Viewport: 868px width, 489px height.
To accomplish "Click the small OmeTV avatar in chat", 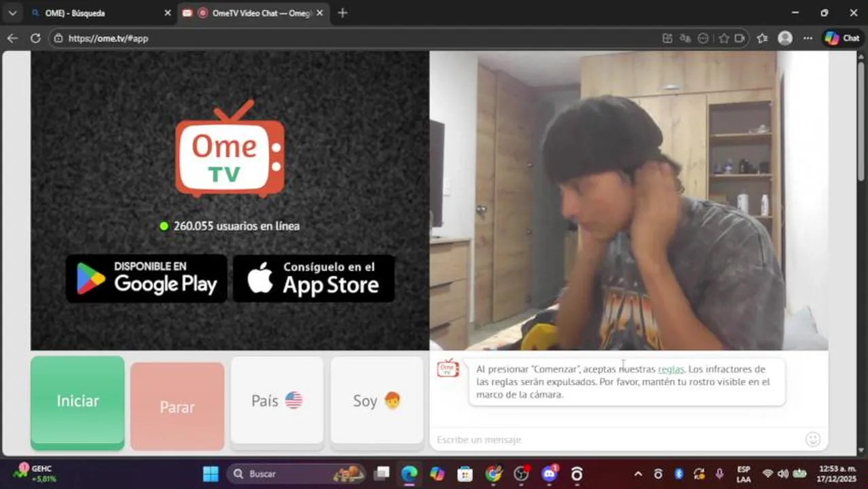I will (x=448, y=368).
